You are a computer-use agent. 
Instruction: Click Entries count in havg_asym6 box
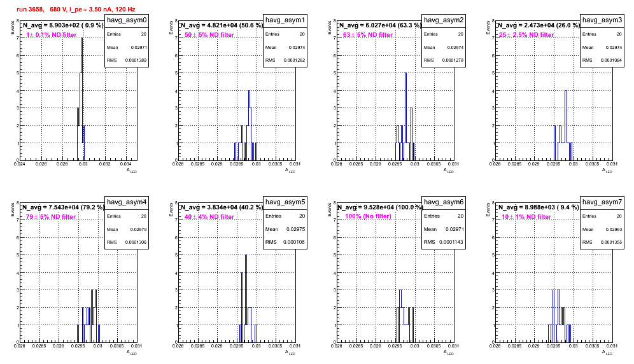pyautogui.click(x=460, y=216)
